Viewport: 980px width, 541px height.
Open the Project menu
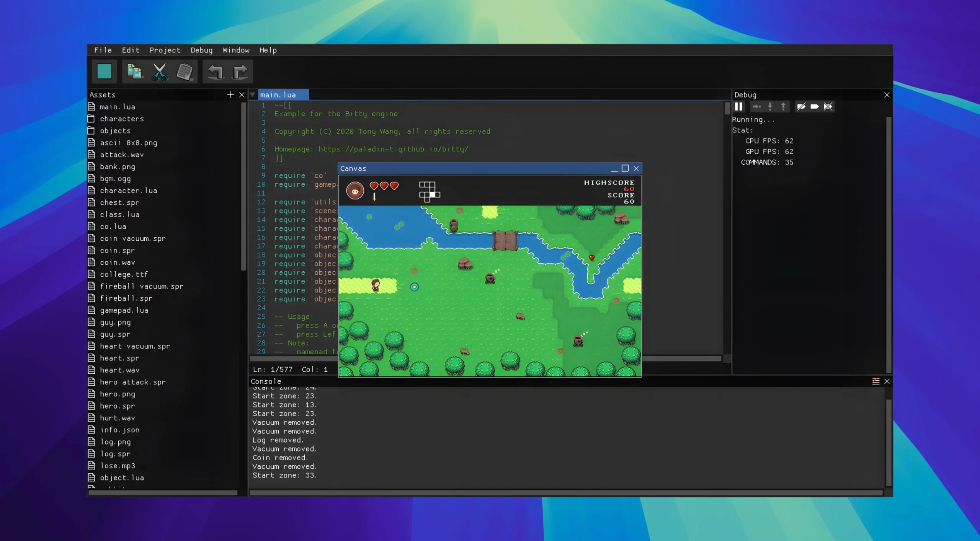click(165, 50)
